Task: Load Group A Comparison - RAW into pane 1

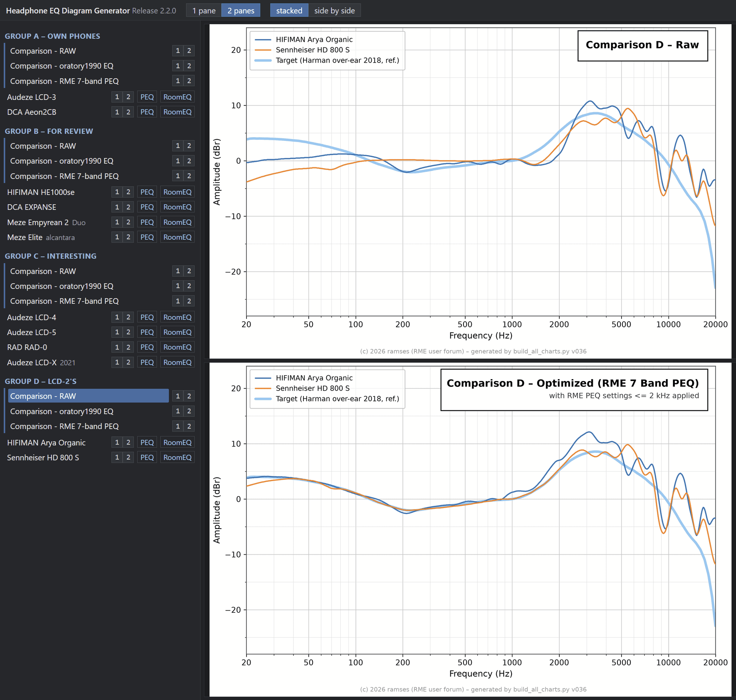Action: pyautogui.click(x=177, y=51)
